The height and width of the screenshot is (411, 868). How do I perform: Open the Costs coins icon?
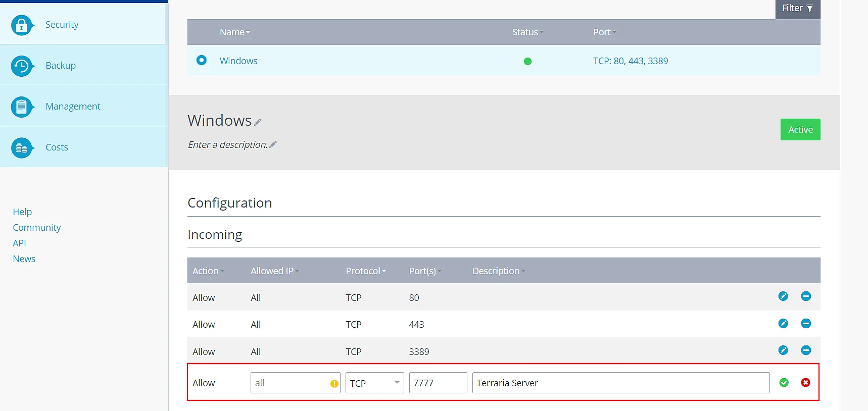coord(22,148)
